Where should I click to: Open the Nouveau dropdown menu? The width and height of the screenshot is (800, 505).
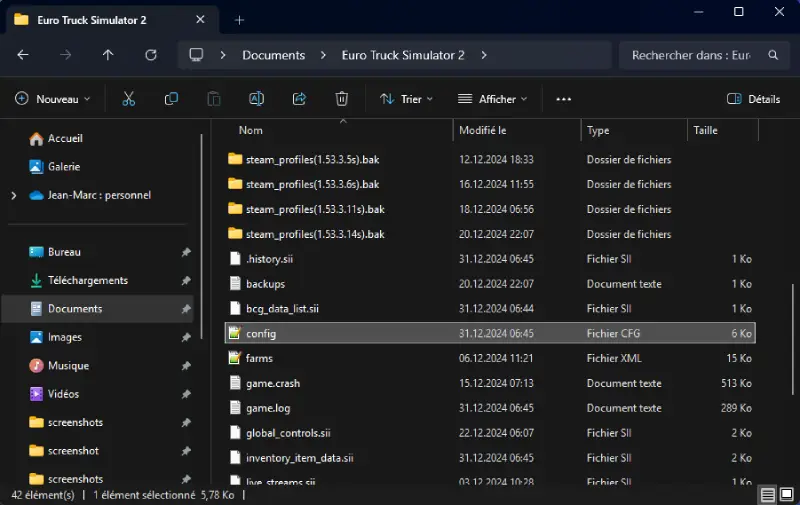[x=52, y=99]
